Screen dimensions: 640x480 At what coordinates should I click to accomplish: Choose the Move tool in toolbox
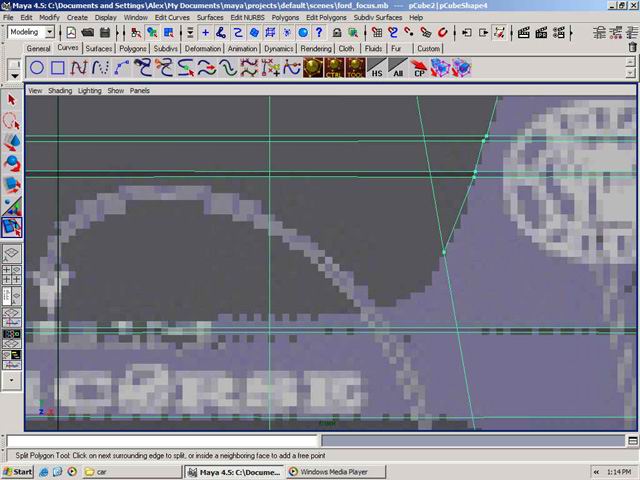12,143
